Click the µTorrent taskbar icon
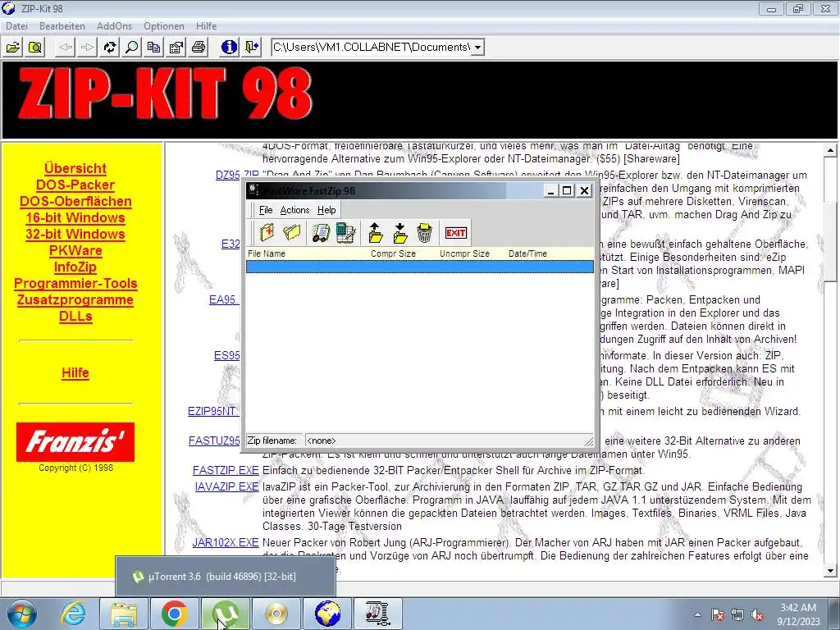The image size is (840, 630). click(x=225, y=614)
